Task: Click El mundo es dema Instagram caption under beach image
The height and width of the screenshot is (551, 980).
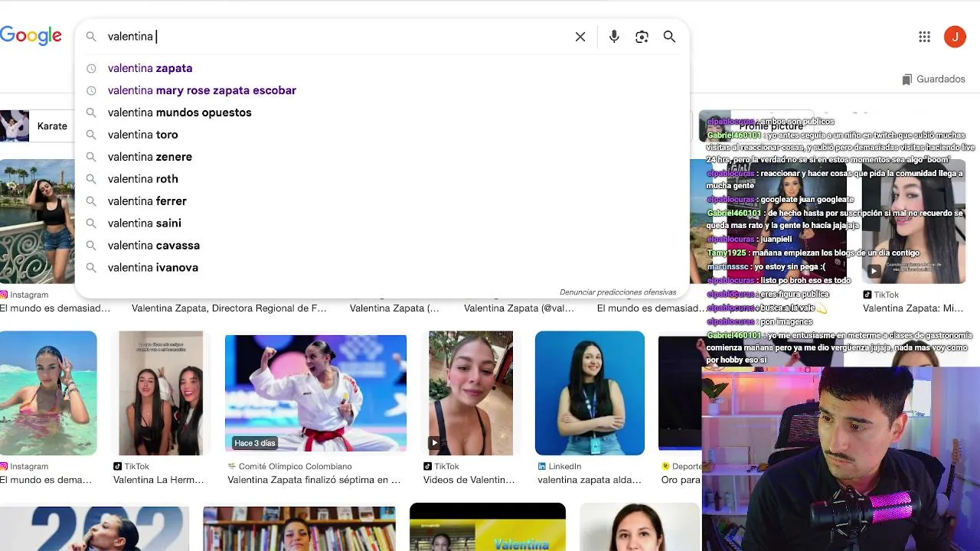Action: point(46,480)
